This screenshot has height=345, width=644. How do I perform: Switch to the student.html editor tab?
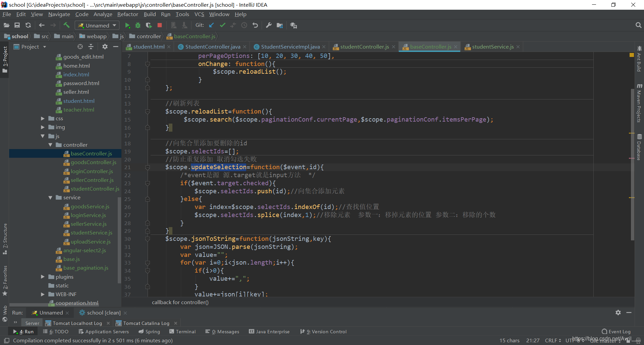click(149, 47)
